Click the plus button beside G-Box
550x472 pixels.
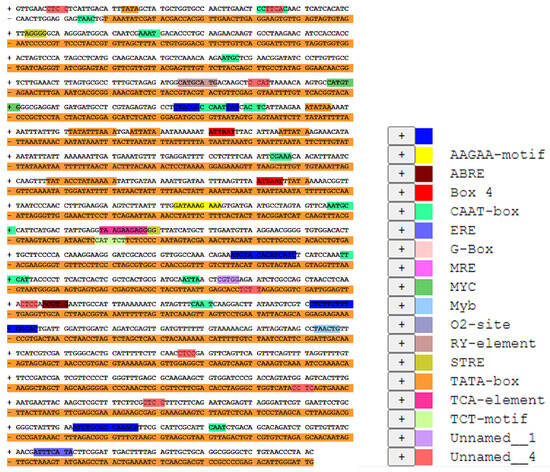(401, 249)
